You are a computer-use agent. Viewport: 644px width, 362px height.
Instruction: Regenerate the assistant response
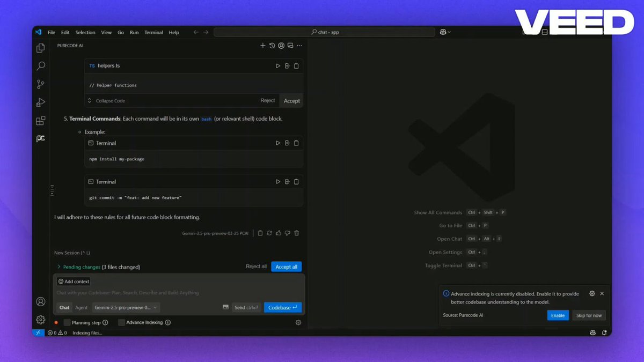coord(269,233)
